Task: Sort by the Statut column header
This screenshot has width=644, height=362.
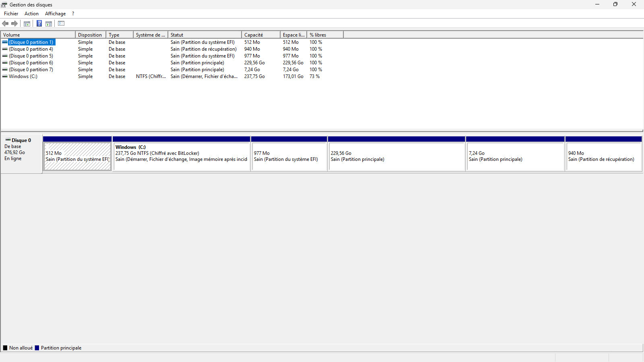Action: [x=205, y=35]
